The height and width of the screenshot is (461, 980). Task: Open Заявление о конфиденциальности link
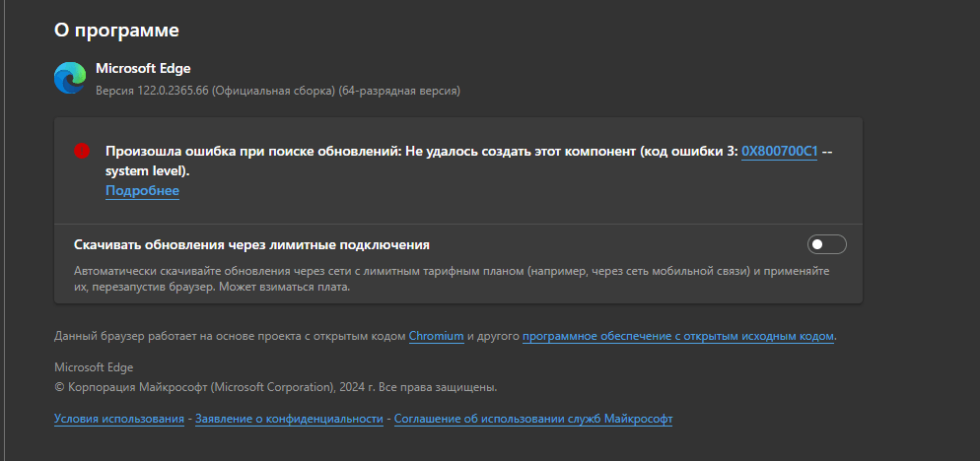click(290, 419)
